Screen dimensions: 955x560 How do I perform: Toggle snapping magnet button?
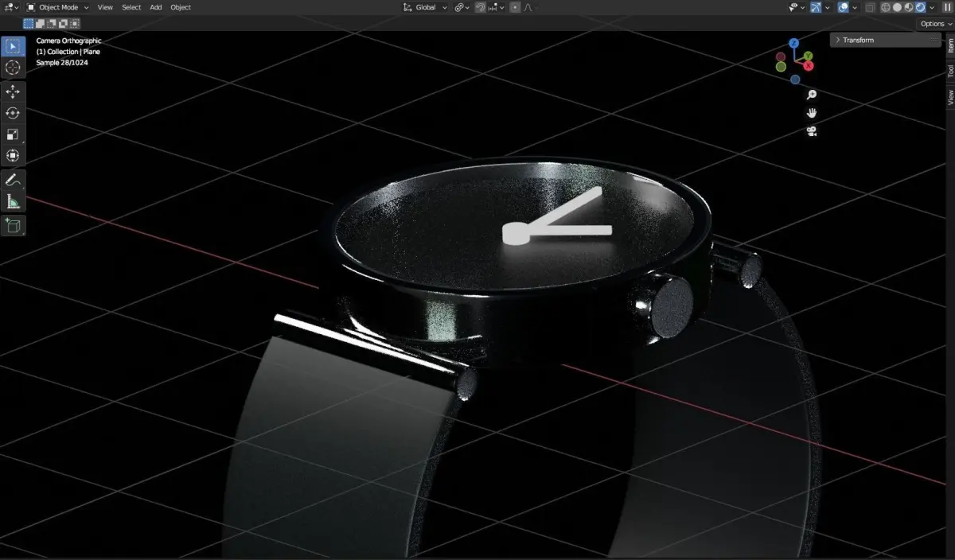click(480, 7)
